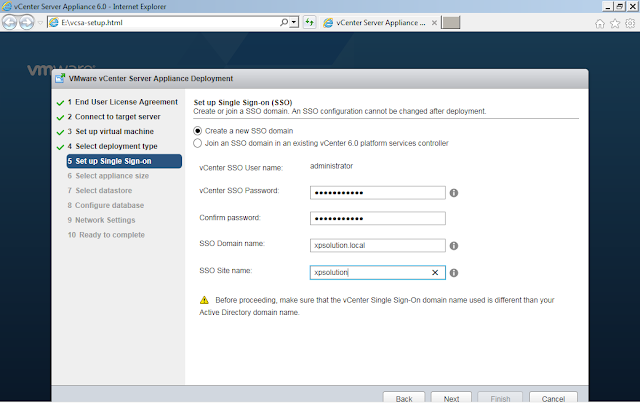Open a new blank browser tab

pyautogui.click(x=451, y=23)
